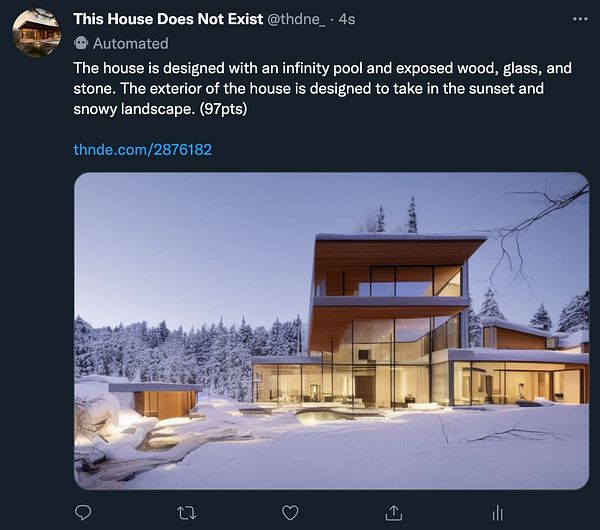Open the three-dot more options menu
The image size is (600, 530).
[x=580, y=19]
